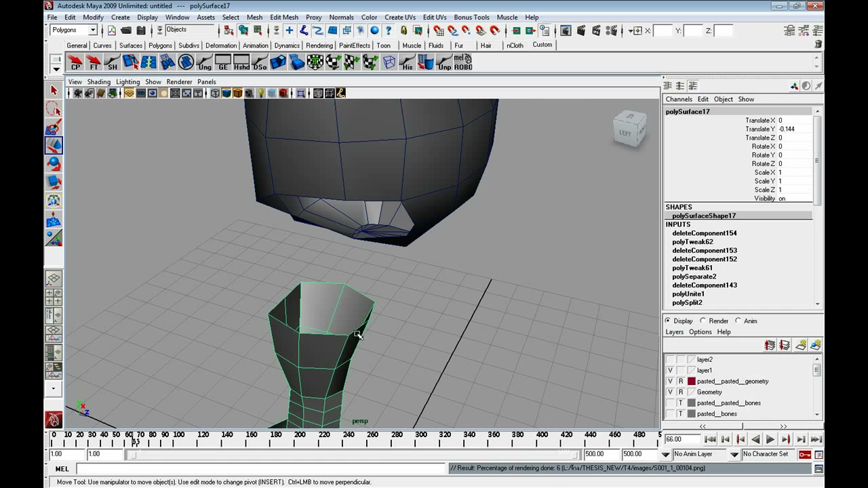The height and width of the screenshot is (488, 868).
Task: Run the SH shelf script
Action: 112,63
